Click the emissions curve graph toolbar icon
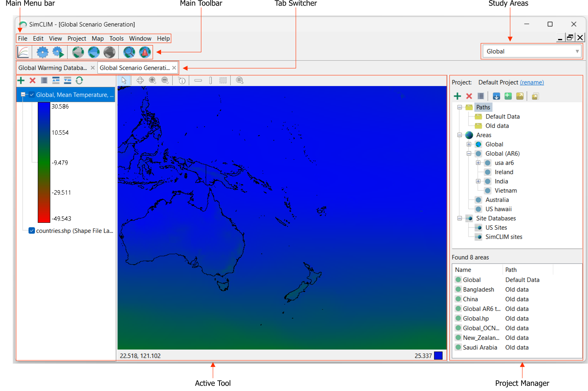This screenshot has height=391, width=588. click(23, 52)
